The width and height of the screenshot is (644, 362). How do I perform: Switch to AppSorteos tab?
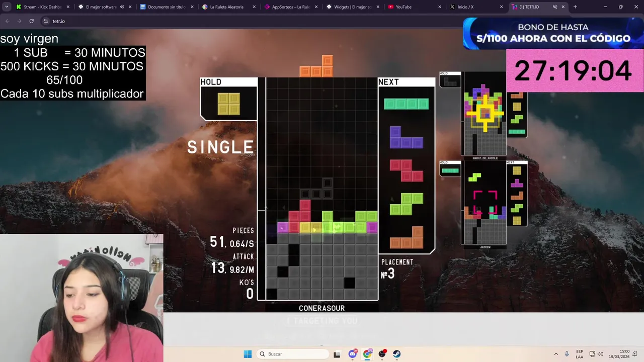tap(289, 7)
